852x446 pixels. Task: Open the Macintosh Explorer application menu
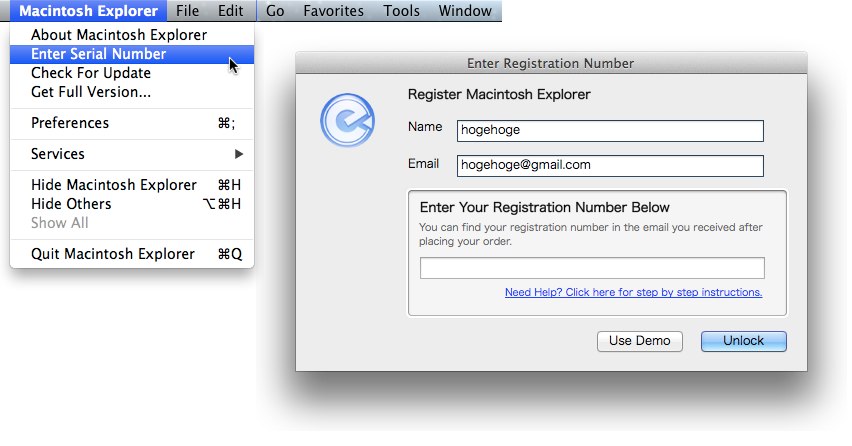coord(89,11)
